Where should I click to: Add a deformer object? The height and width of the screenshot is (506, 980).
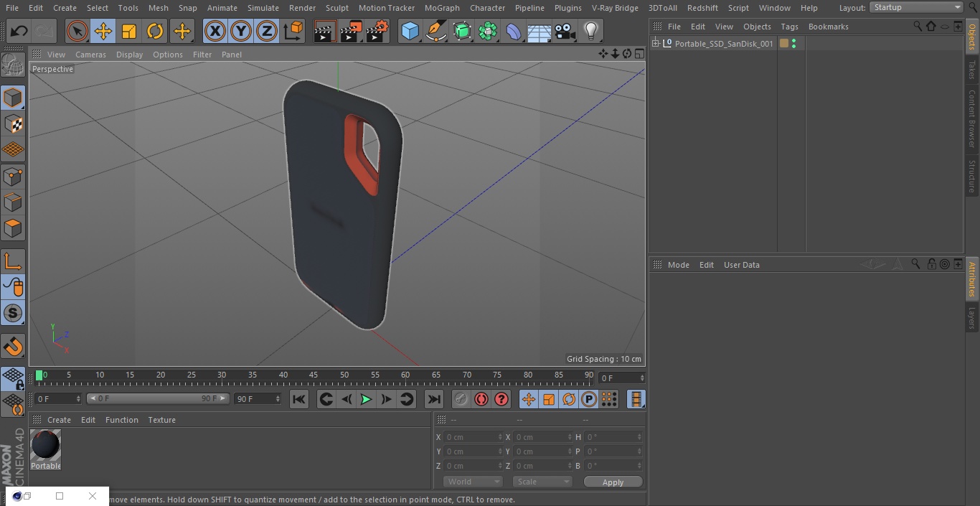click(514, 32)
